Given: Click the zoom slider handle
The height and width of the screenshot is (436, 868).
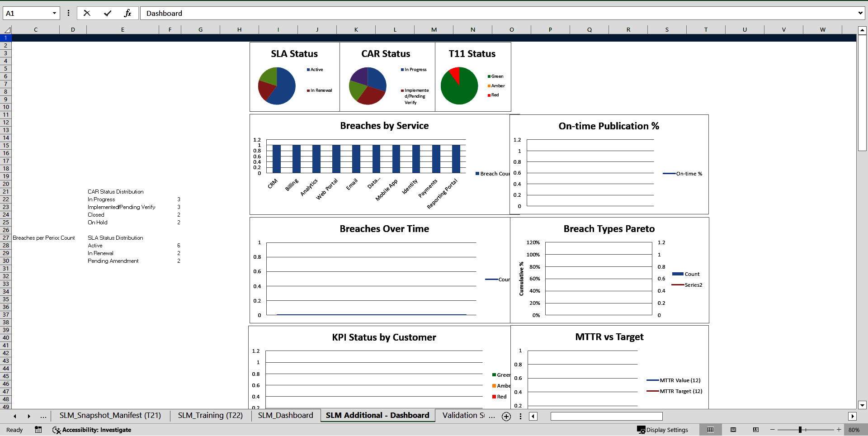Looking at the screenshot, I should tap(800, 430).
